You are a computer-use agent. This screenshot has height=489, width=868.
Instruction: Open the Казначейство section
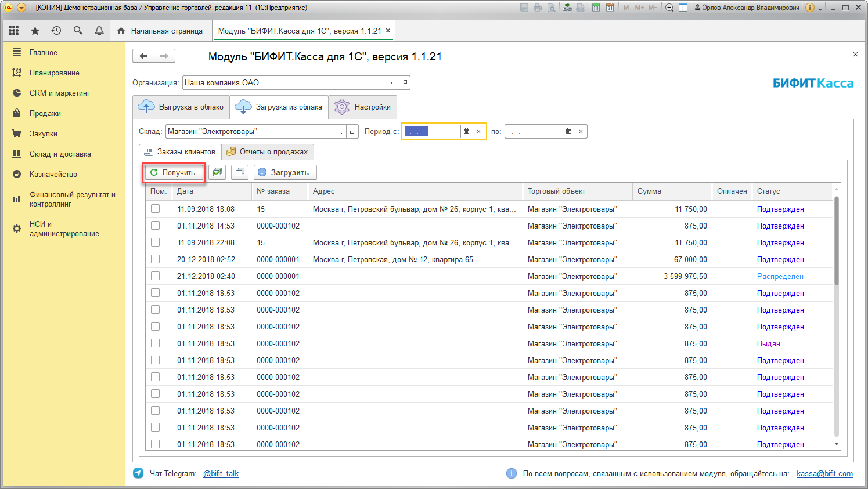[x=53, y=174]
